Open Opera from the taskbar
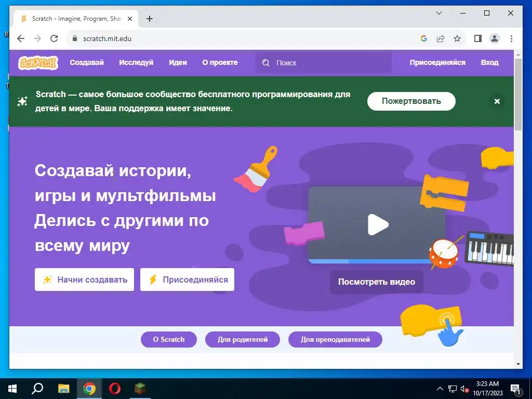The width and height of the screenshot is (532, 399). coord(115,389)
